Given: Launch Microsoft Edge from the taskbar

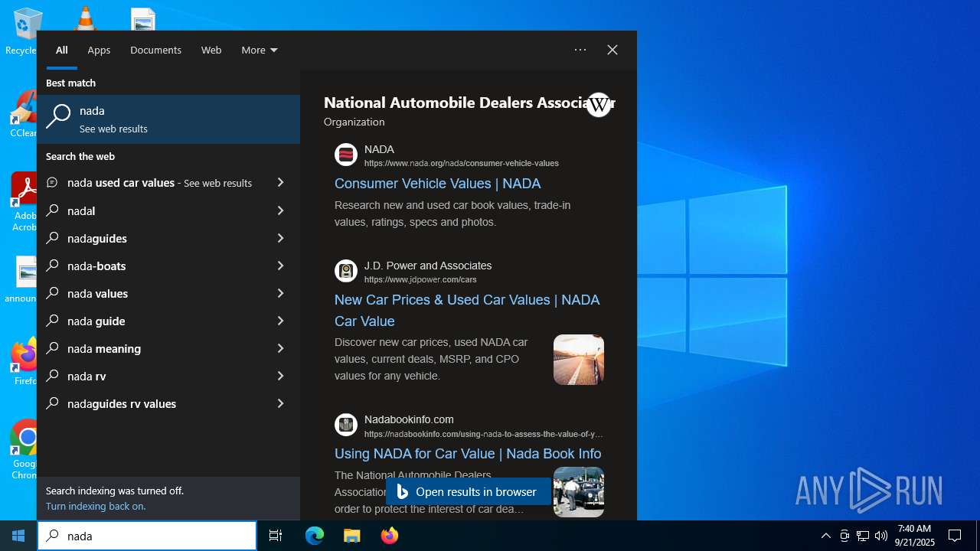Looking at the screenshot, I should [x=315, y=536].
